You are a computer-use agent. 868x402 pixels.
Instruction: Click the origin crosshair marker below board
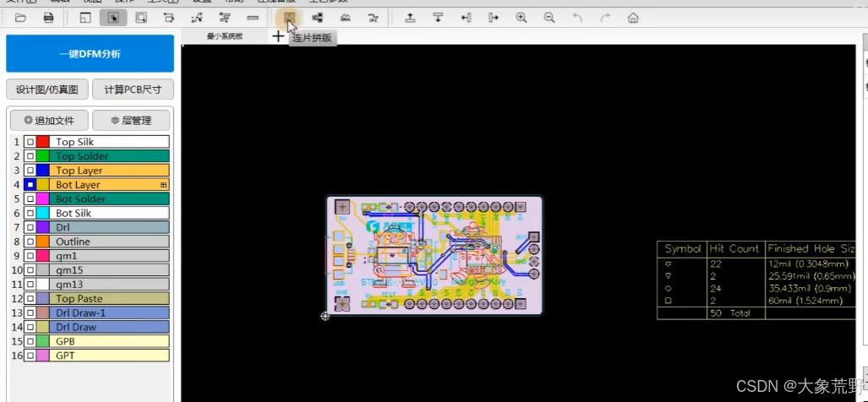[325, 316]
